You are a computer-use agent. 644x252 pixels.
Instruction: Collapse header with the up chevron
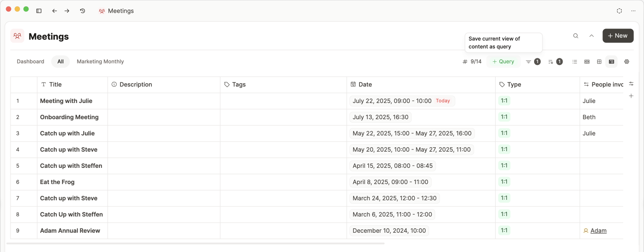coord(591,36)
